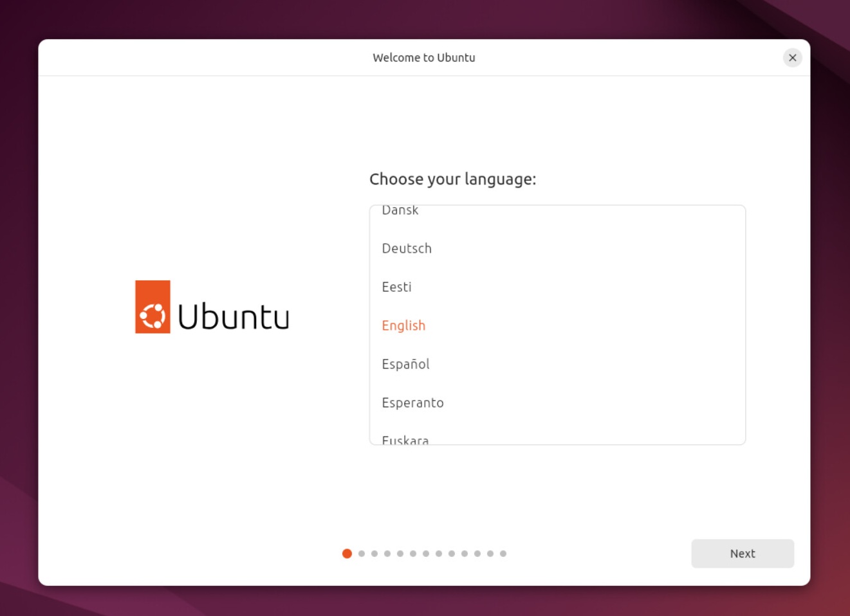Click the Next button
This screenshot has width=850, height=616.
coord(743,554)
